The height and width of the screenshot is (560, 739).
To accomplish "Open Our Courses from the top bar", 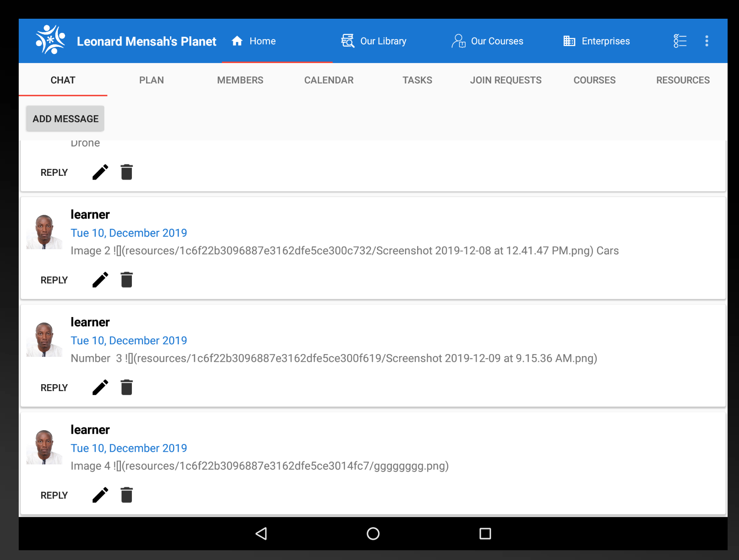I will pyautogui.click(x=488, y=41).
